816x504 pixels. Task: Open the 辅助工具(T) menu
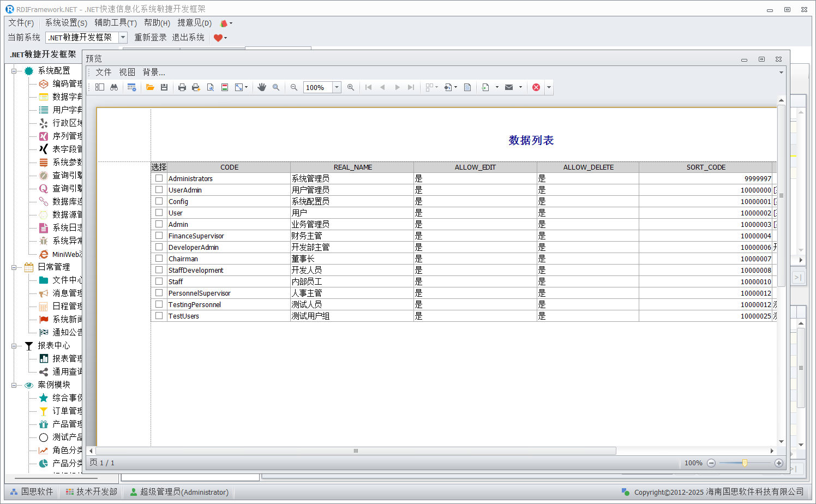[x=115, y=23]
